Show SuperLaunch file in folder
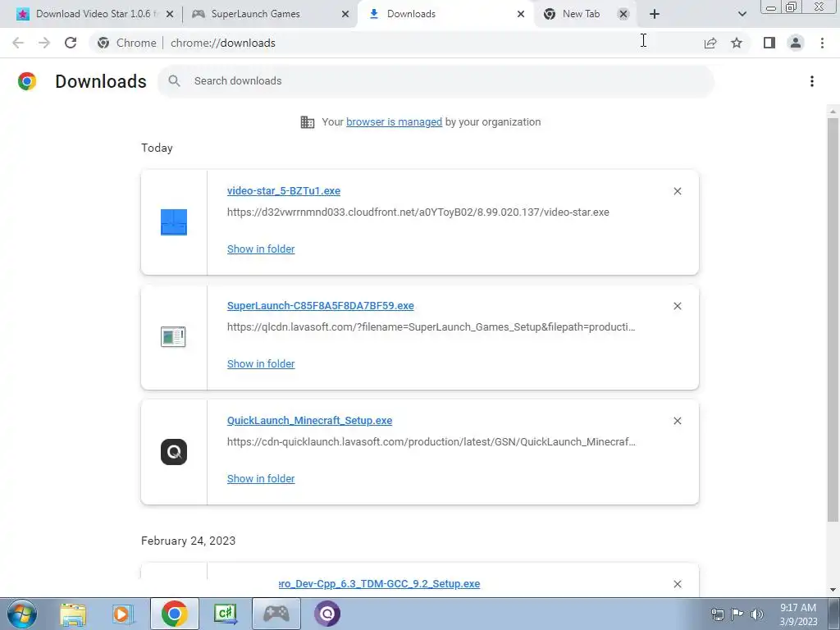The width and height of the screenshot is (840, 630). 261,363
